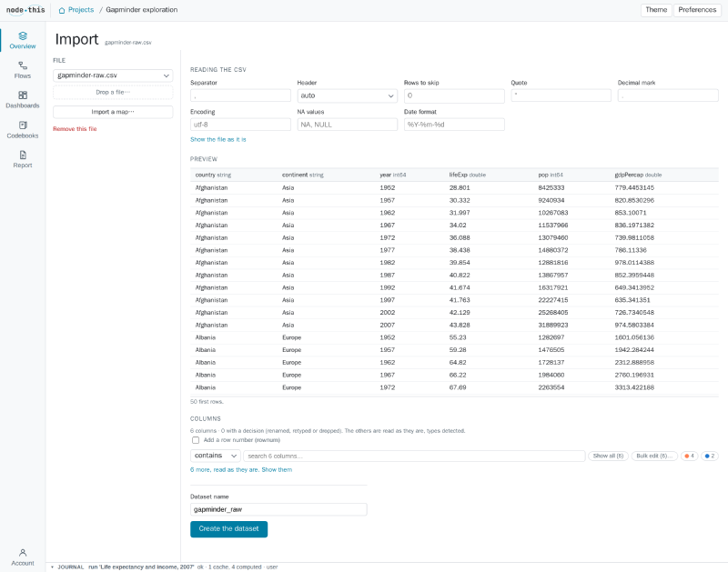Click the 'Drop a file…' drop zone
The height and width of the screenshot is (572, 728).
[113, 93]
